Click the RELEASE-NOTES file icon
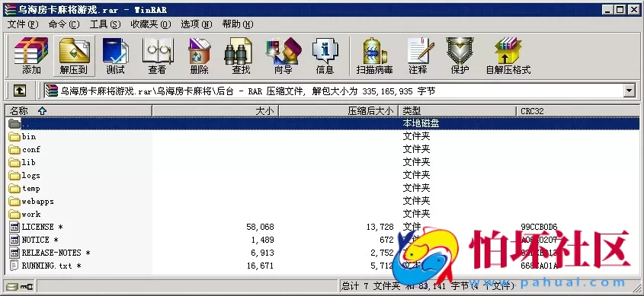644x296 pixels. (x=14, y=253)
